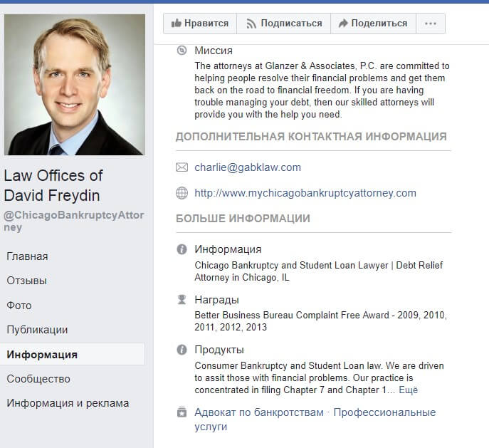Switch to the Фото tab
The width and height of the screenshot is (489, 448).
[19, 306]
